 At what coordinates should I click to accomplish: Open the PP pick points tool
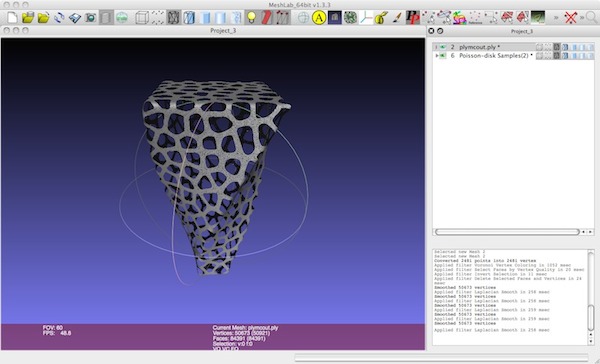pos(412,18)
